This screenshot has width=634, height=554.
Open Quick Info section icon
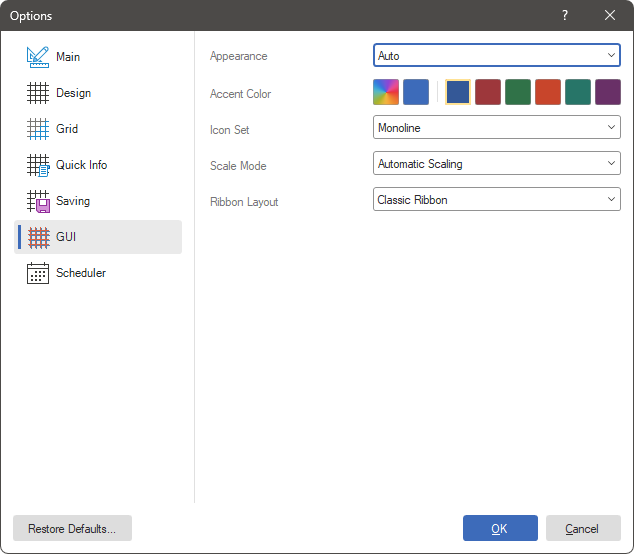(38, 165)
